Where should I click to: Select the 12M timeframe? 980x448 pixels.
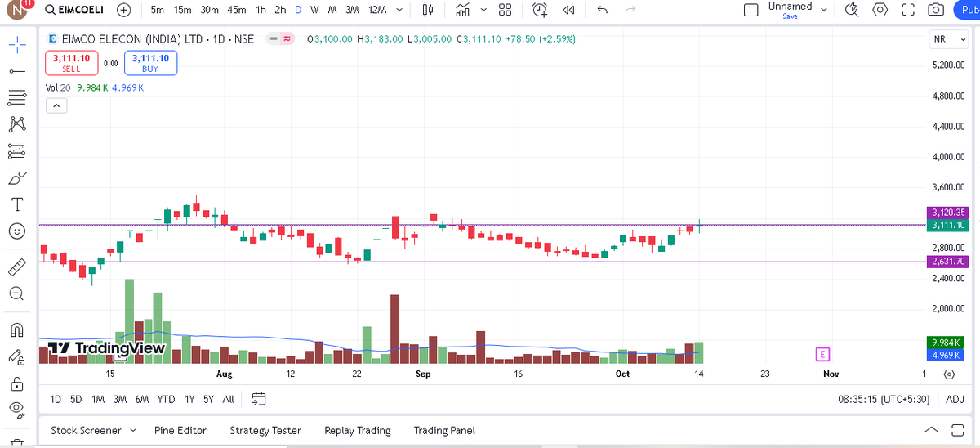[x=376, y=11]
